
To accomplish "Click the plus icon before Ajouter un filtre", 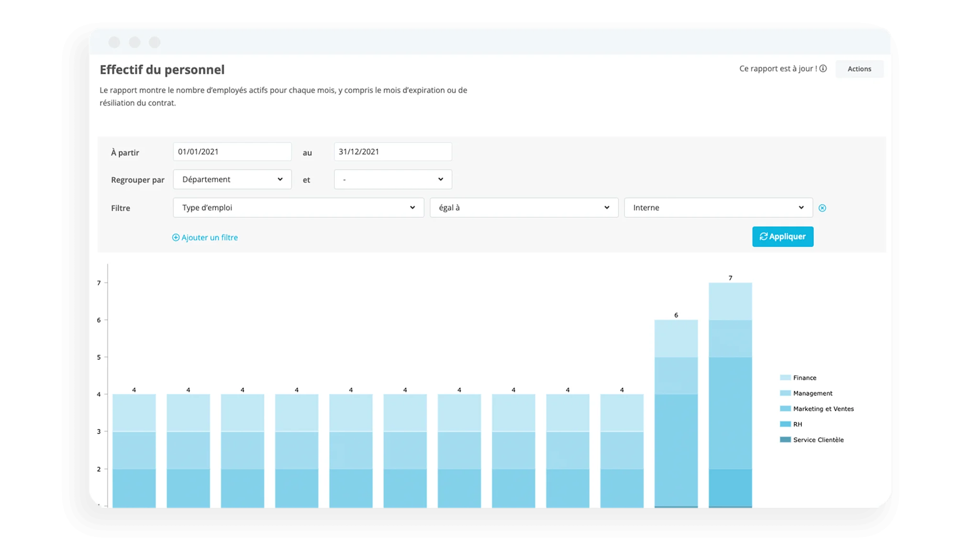I will pos(176,238).
